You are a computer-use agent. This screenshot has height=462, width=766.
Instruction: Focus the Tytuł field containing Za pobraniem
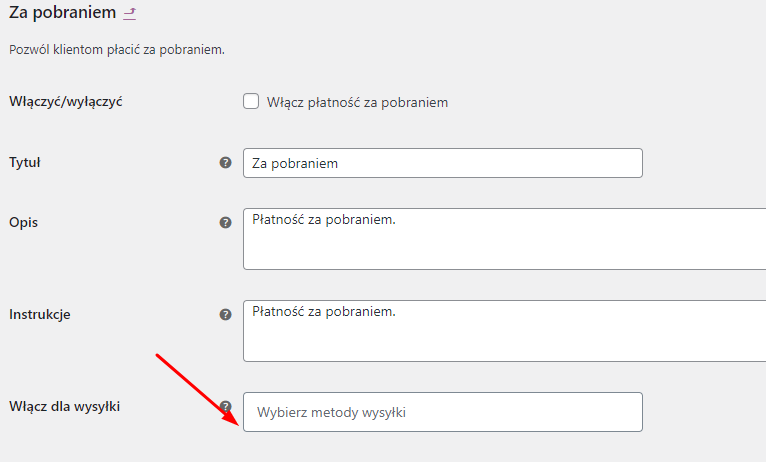(x=443, y=163)
